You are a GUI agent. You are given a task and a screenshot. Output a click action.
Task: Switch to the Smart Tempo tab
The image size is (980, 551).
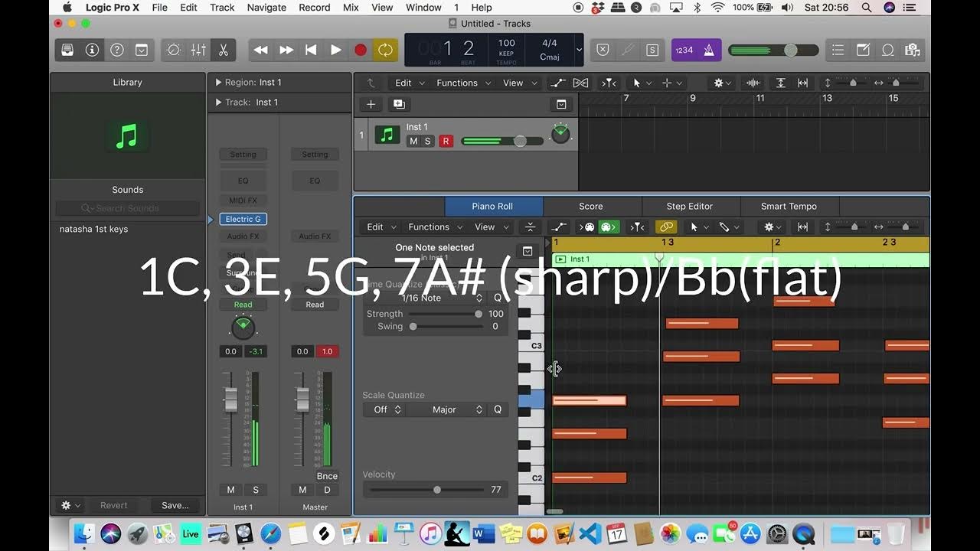coord(789,206)
